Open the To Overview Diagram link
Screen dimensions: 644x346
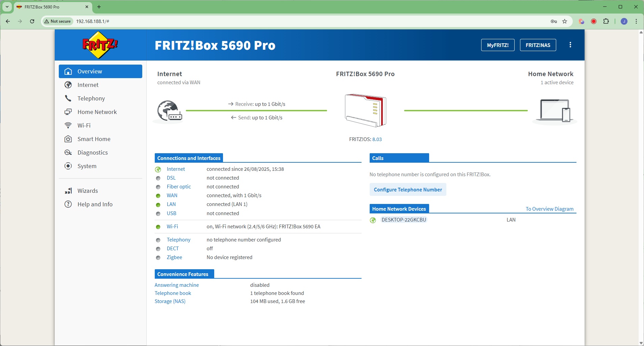point(549,209)
